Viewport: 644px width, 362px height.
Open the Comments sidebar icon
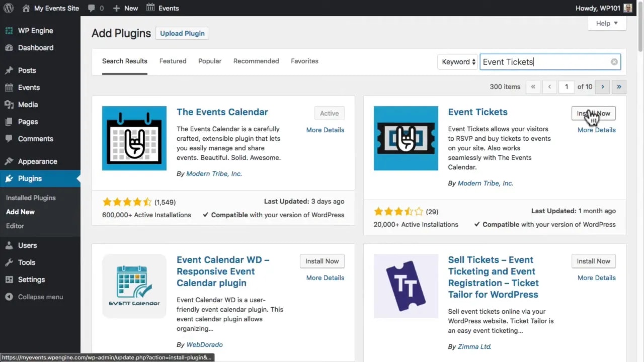pyautogui.click(x=9, y=139)
